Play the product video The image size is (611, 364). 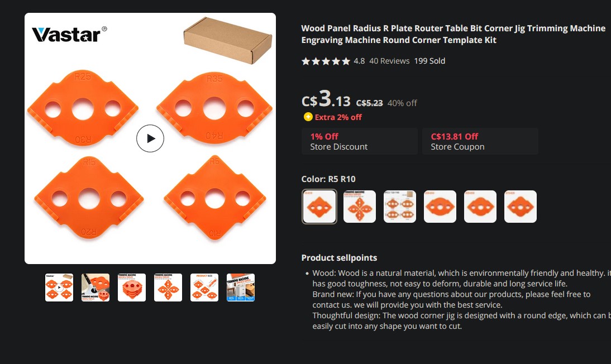(150, 138)
